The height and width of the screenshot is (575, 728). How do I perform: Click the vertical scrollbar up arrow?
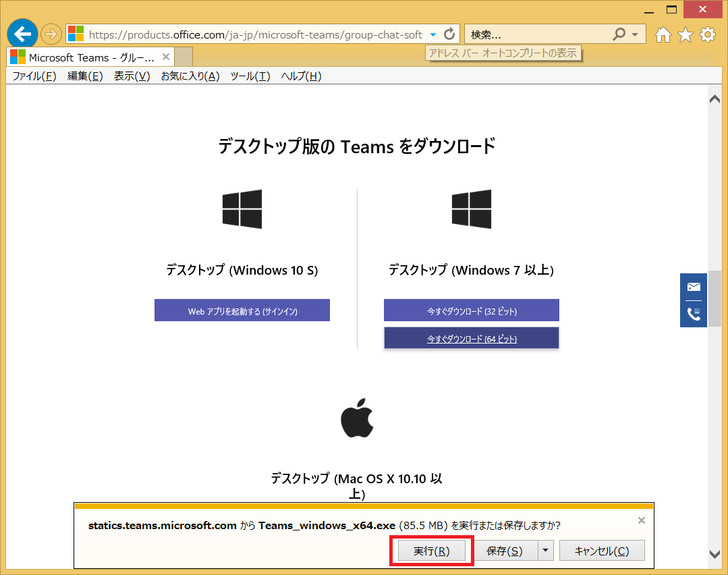715,99
